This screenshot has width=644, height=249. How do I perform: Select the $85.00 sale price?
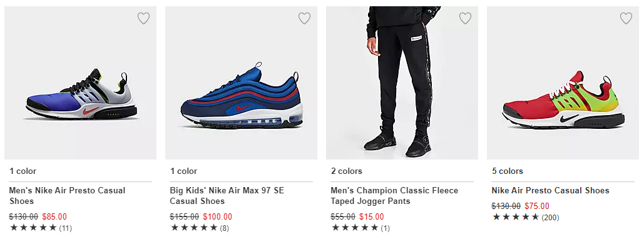click(54, 216)
